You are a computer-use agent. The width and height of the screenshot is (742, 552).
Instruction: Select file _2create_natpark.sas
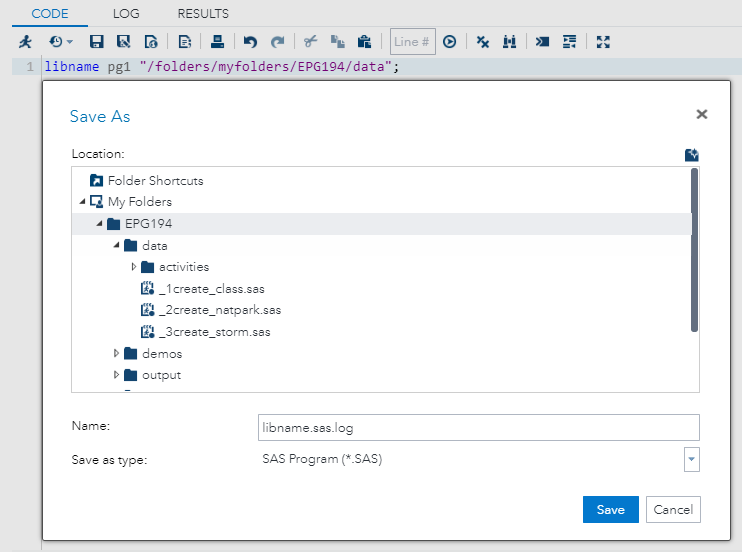click(x=220, y=310)
